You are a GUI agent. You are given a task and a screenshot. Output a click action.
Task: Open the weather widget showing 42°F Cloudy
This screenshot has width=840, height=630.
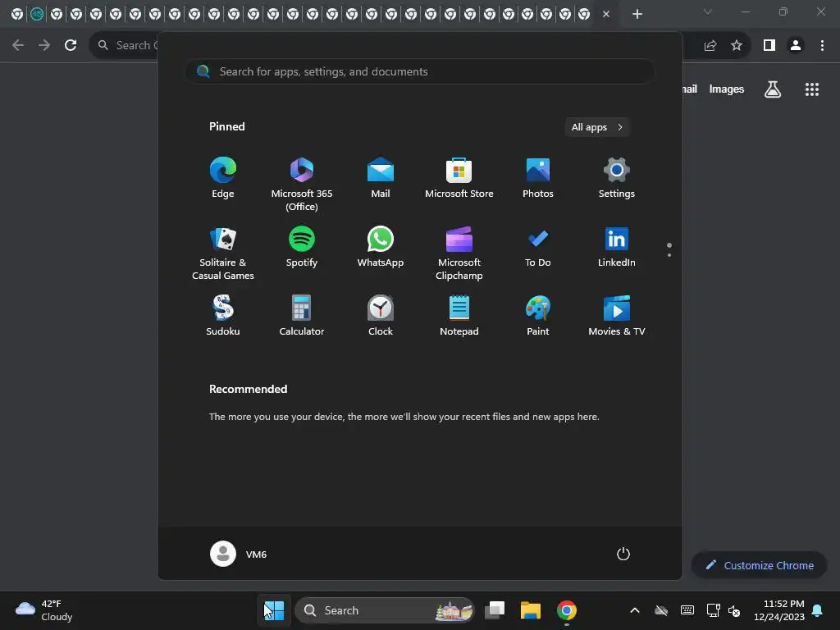(x=44, y=610)
